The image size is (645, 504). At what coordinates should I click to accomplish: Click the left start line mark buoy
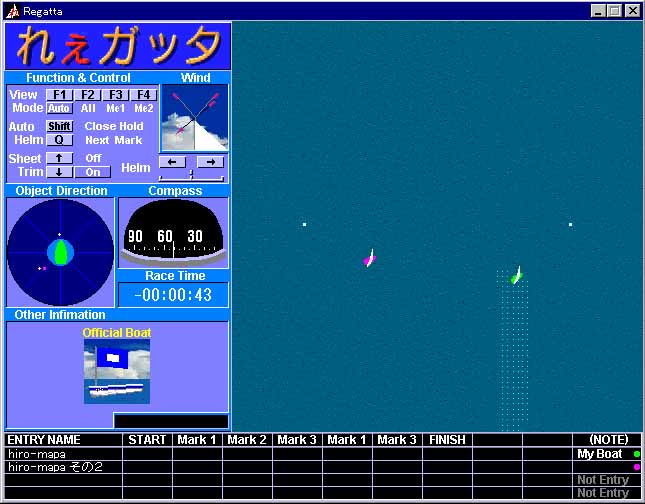(304, 224)
